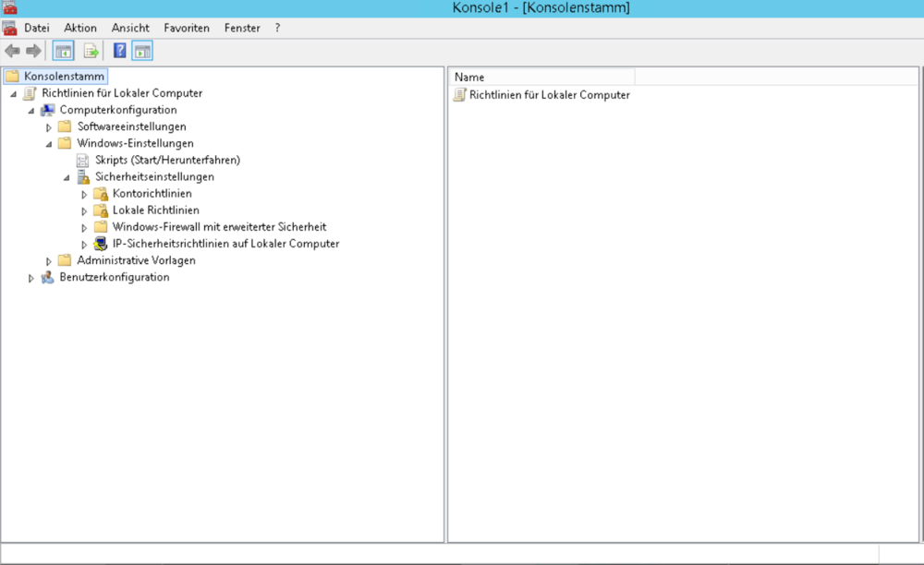Collapse the Windows-Einstellungen node
924x565 pixels.
pos(49,144)
